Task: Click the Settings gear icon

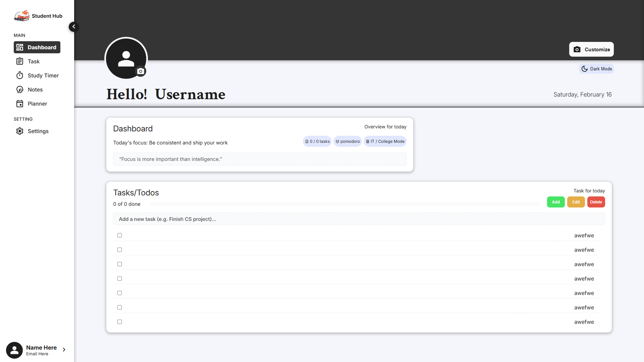Action: [20, 131]
